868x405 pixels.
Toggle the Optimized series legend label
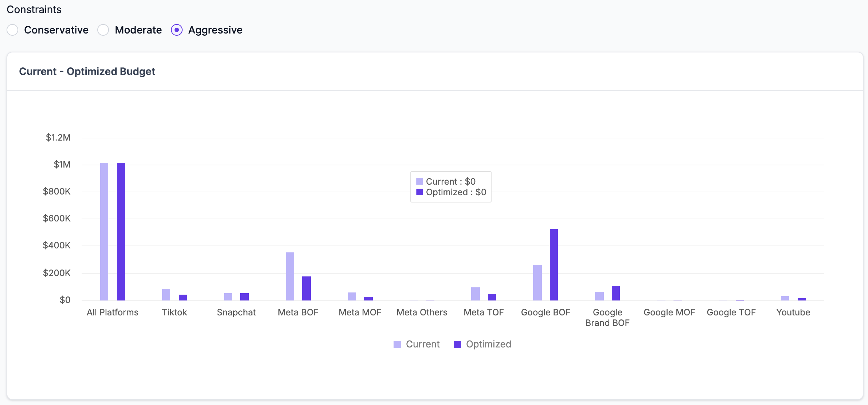coord(488,344)
